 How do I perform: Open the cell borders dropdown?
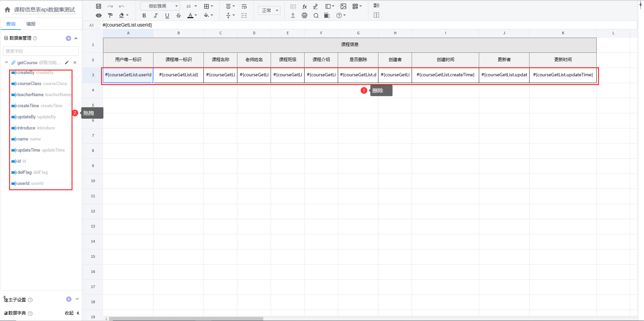coord(209,6)
